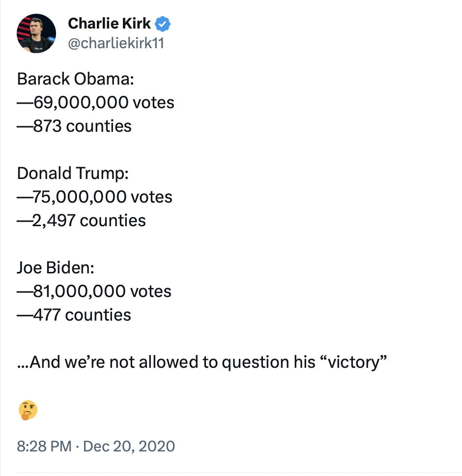Image resolution: width=462 pixels, height=476 pixels.
Task: Click the "81,000,000 votes" line
Action: pos(102,291)
